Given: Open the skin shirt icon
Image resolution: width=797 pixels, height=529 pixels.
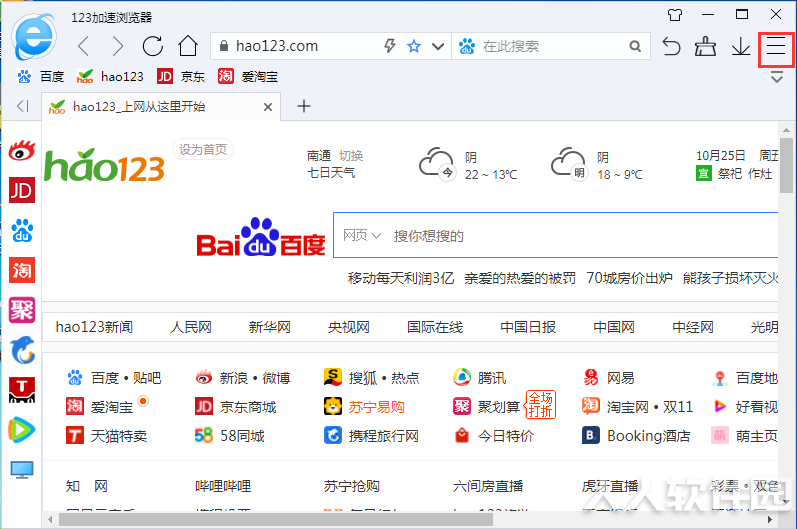Looking at the screenshot, I should pyautogui.click(x=675, y=15).
